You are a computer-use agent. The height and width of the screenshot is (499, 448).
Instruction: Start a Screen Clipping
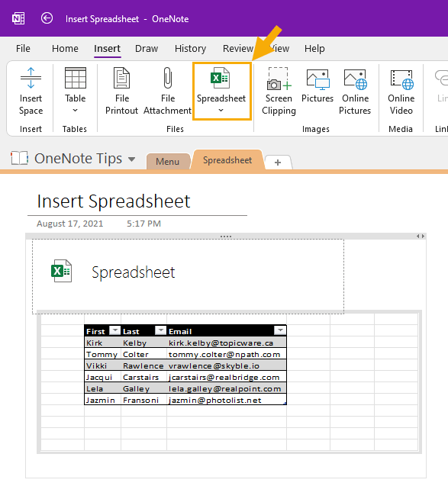(x=279, y=92)
